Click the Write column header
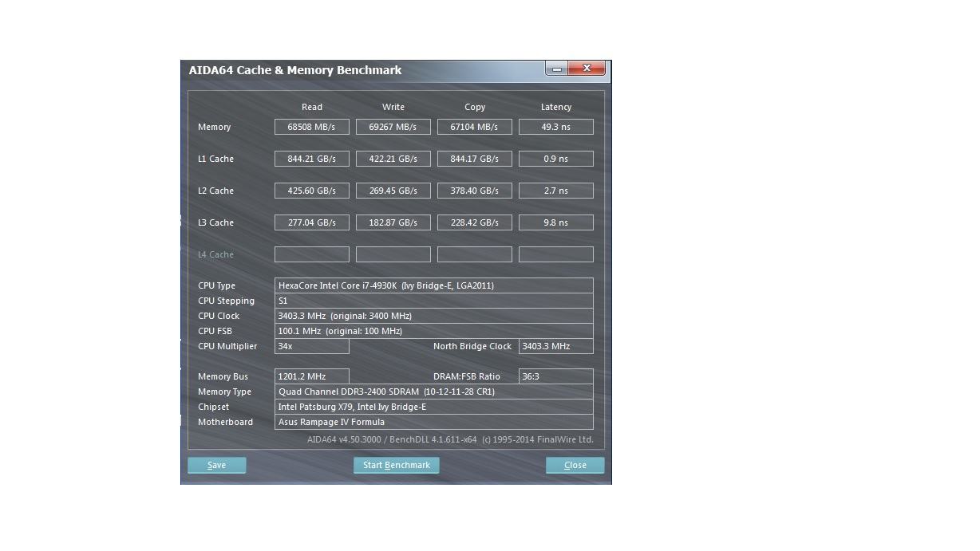 (x=393, y=107)
